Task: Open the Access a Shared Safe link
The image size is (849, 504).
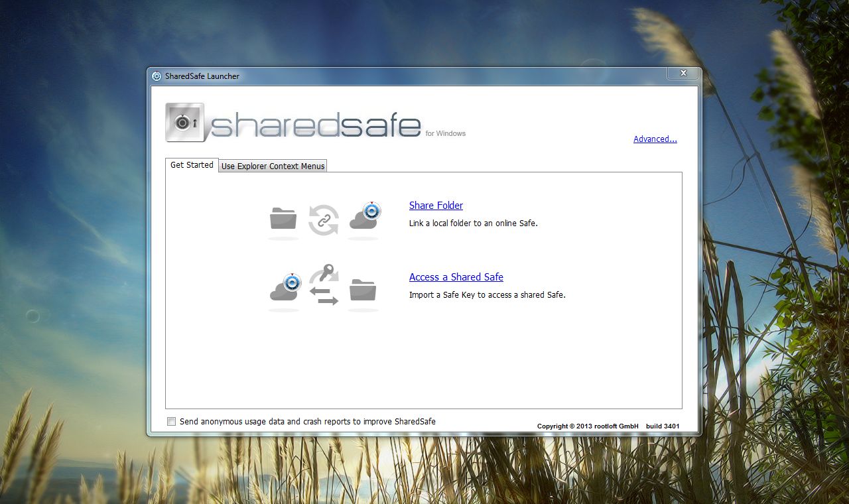Action: click(x=456, y=277)
